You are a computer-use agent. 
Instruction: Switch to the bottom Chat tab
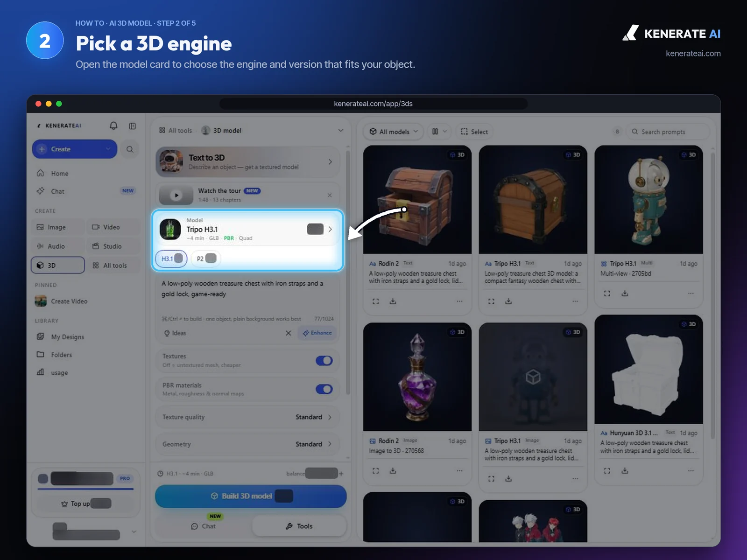(x=204, y=526)
